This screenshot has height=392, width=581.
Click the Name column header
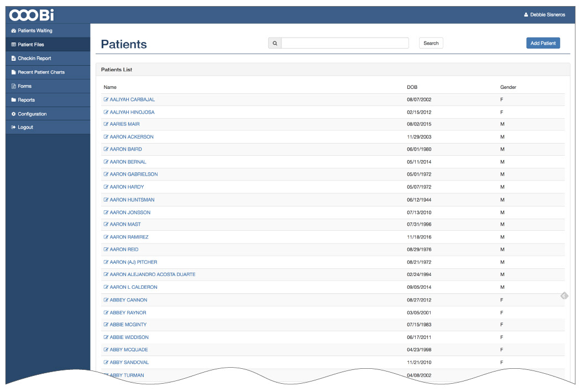click(x=110, y=87)
